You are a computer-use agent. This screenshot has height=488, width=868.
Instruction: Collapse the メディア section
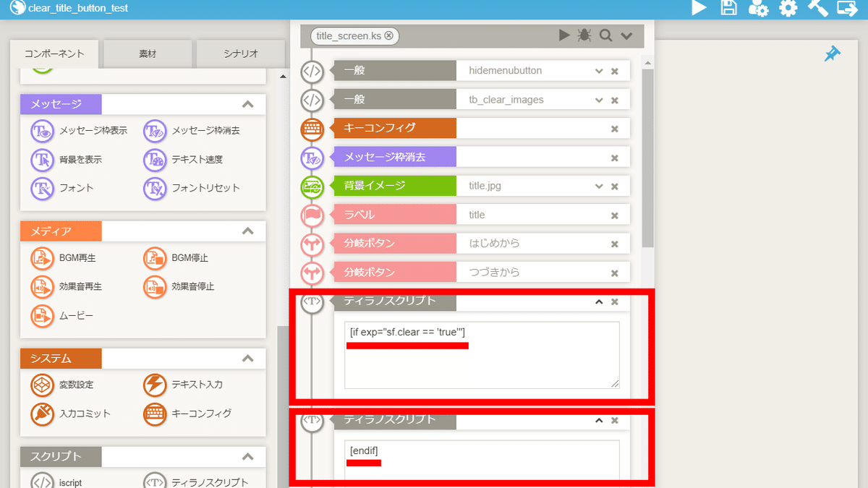247,231
